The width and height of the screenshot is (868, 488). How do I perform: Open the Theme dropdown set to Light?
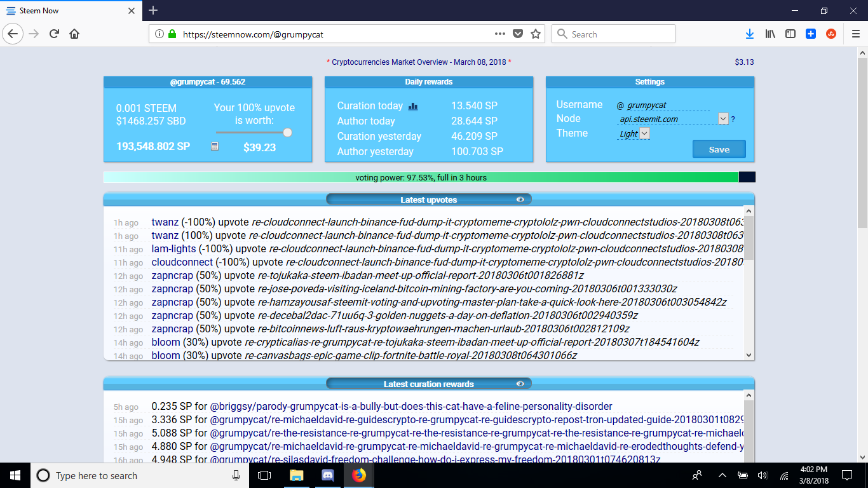(644, 133)
